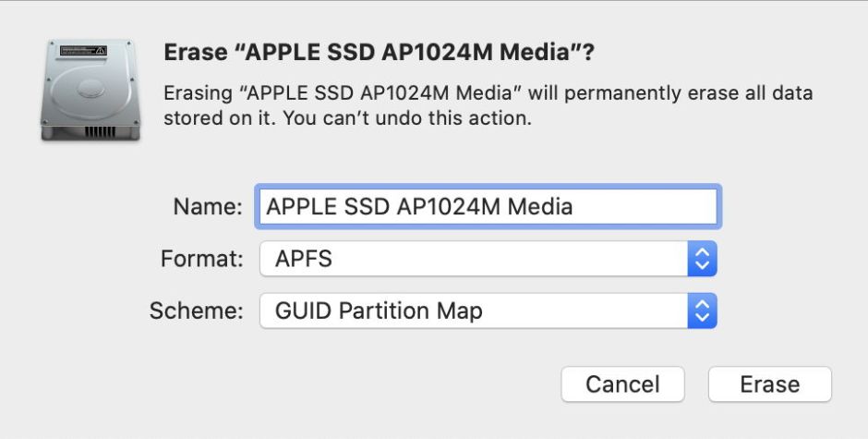Click the vent grille on the drive icon

100,131
